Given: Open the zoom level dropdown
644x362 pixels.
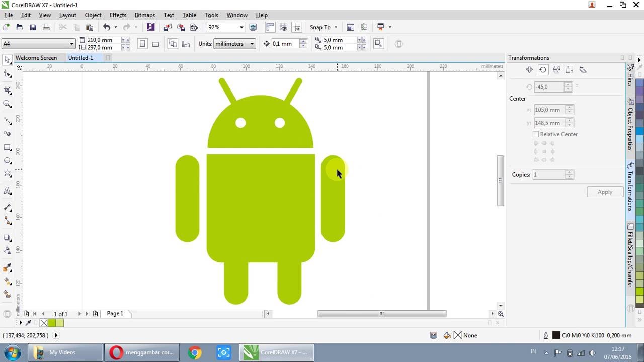Looking at the screenshot, I should click(241, 27).
